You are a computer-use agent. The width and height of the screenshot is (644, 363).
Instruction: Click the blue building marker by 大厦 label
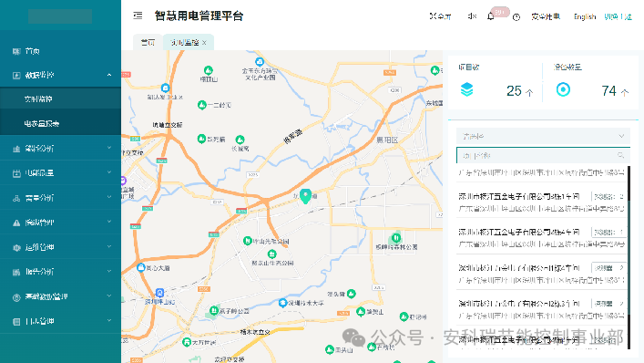click(x=141, y=267)
